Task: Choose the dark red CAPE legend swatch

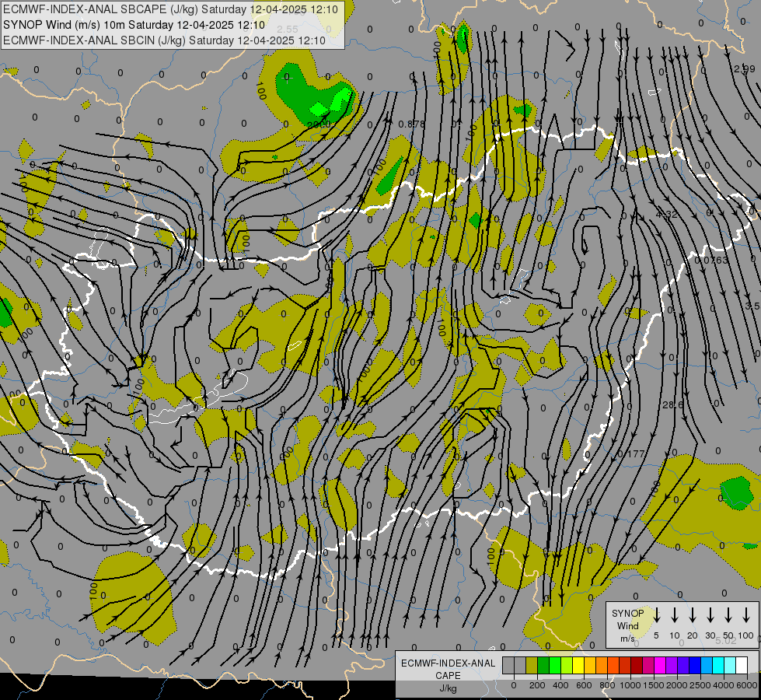Action: pyautogui.click(x=637, y=666)
